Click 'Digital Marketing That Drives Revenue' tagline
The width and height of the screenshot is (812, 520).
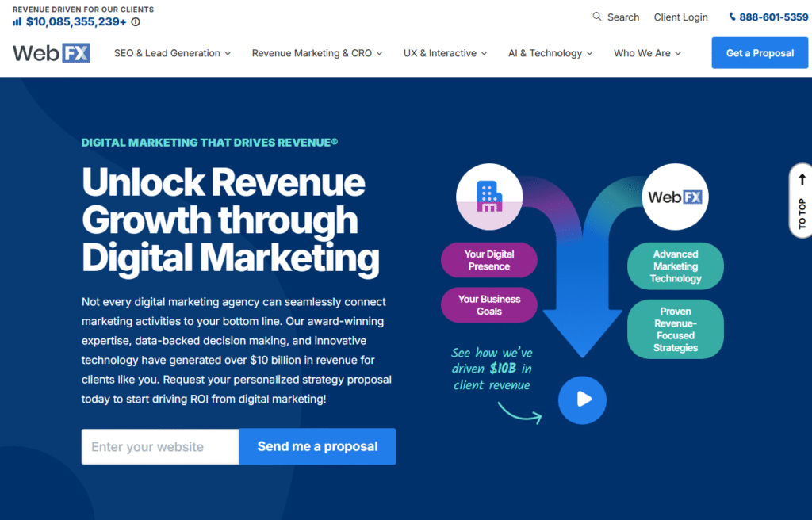point(209,143)
